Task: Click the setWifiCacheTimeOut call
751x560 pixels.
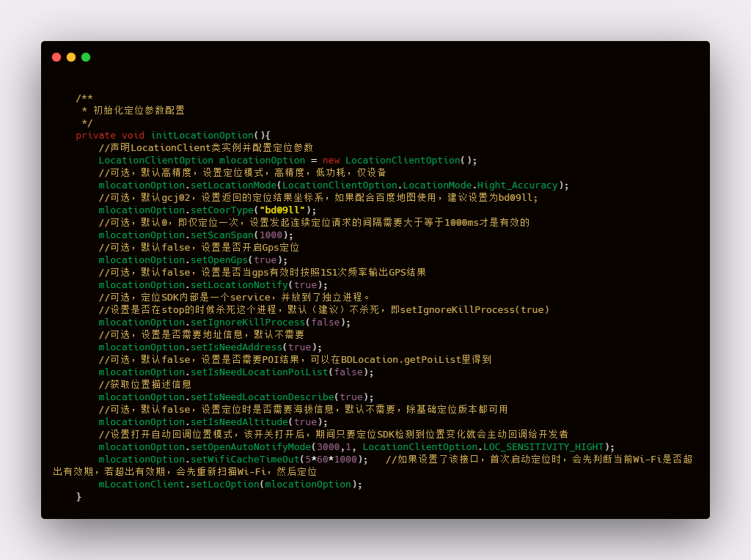Action: coord(245,459)
